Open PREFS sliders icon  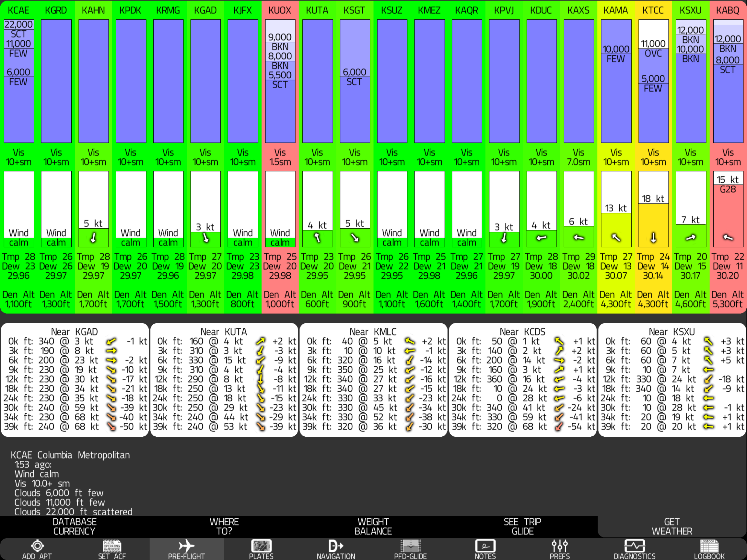point(560,546)
